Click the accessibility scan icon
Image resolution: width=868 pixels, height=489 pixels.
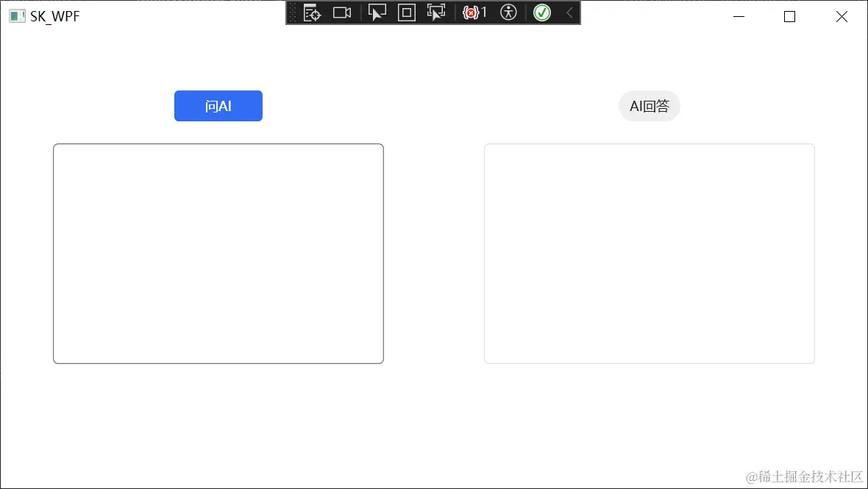[x=508, y=13]
